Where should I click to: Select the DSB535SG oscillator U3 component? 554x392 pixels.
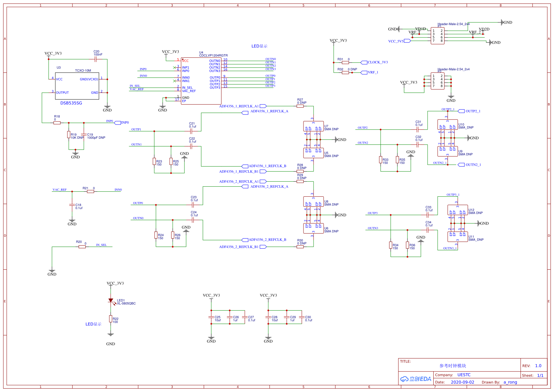(77, 86)
